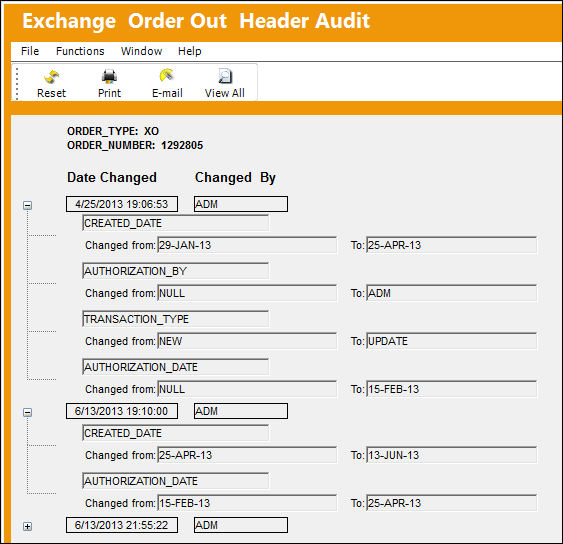Click the 4/25/2013 19:06:53 date field
The image size is (563, 544).
(x=122, y=204)
